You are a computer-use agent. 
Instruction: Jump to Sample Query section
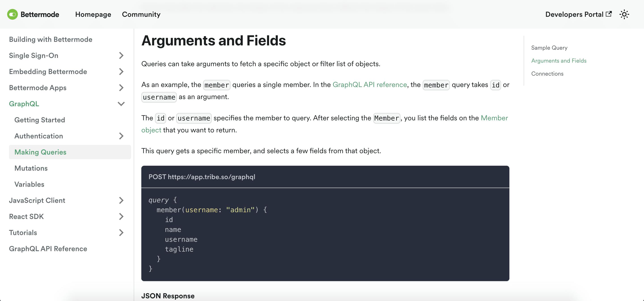click(x=549, y=48)
